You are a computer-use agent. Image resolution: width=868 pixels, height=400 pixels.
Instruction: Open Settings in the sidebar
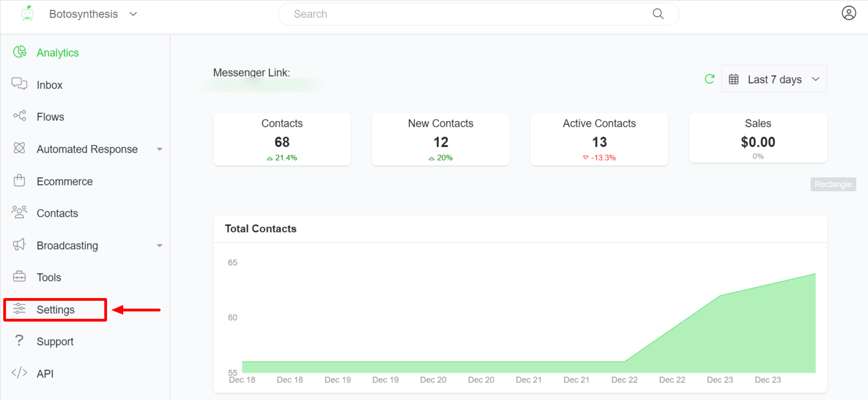(x=55, y=310)
